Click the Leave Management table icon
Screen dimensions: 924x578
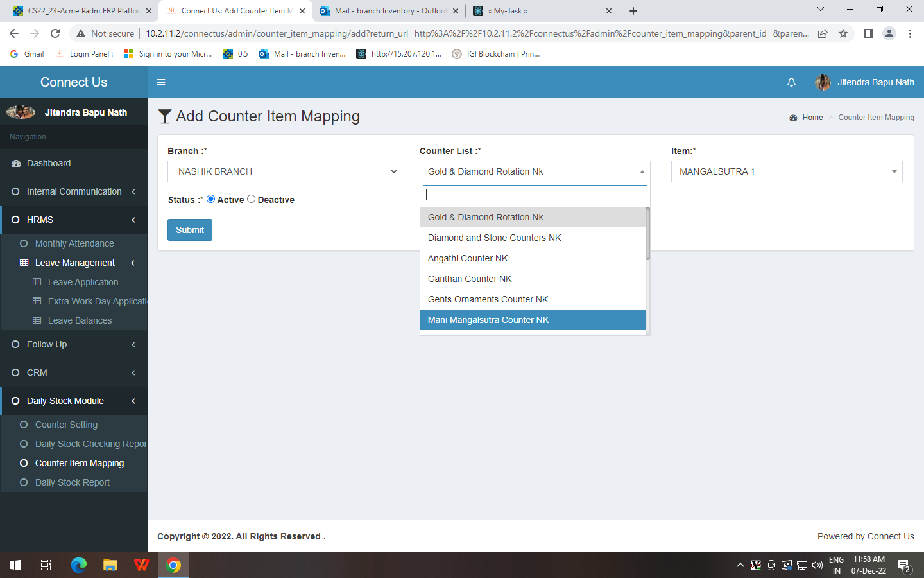[24, 263]
